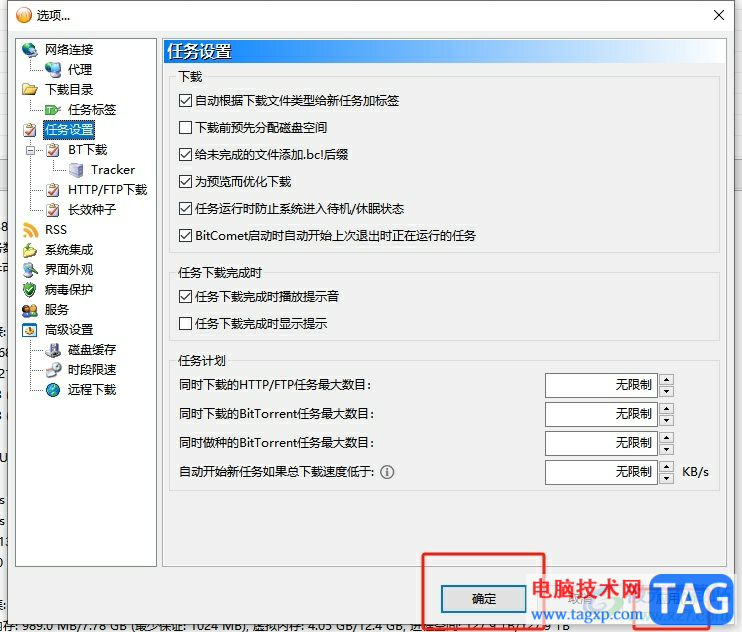This screenshot has width=742, height=632.
Task: Click the icon beside 界面外观
Action: point(30,270)
